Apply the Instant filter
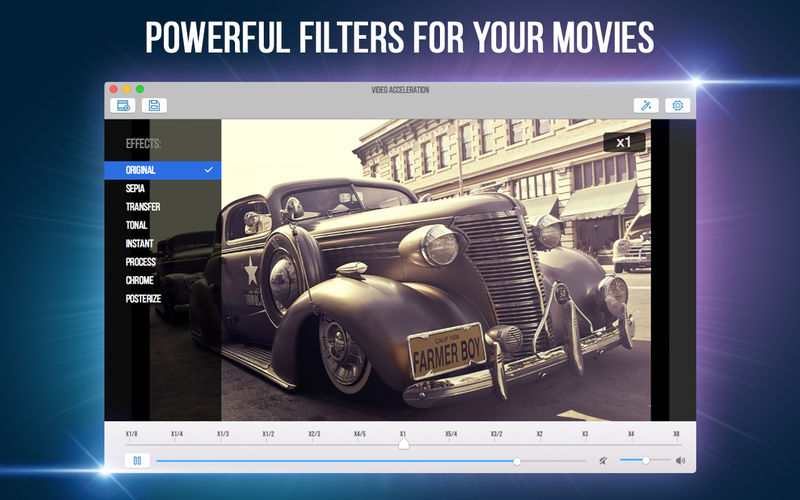The height and width of the screenshot is (500, 800). [x=139, y=243]
